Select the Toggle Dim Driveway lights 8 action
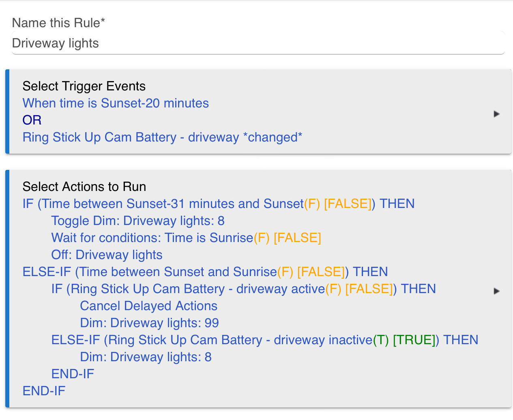Screen dimensions: 513x420 [138, 221]
